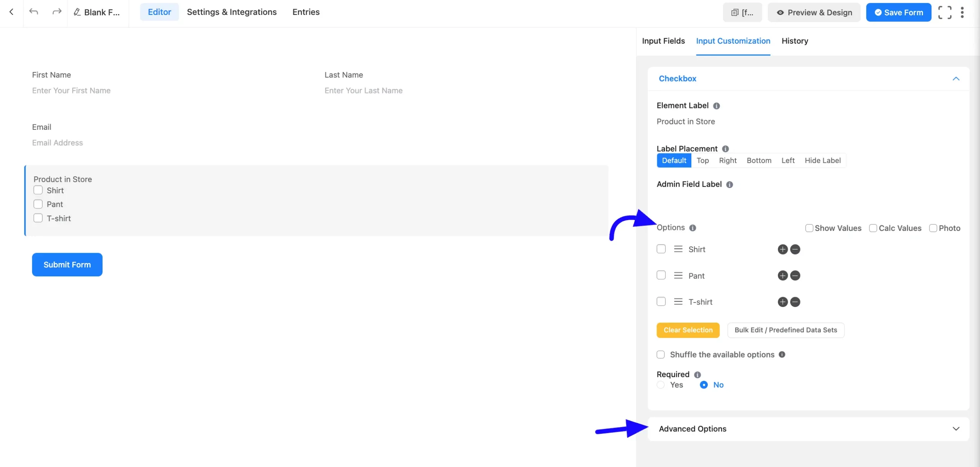Click info icon beside Element Label
980x467 pixels.
[x=716, y=106]
